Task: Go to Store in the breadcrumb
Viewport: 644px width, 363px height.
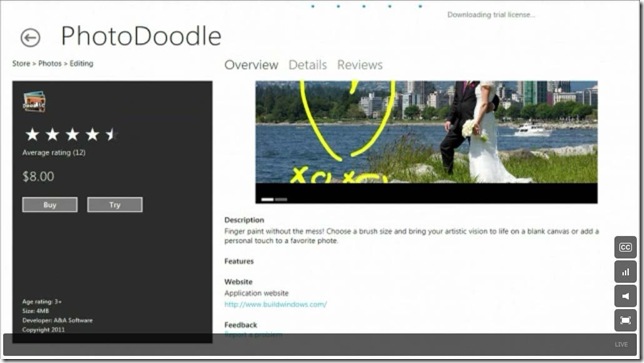Action: (21, 63)
